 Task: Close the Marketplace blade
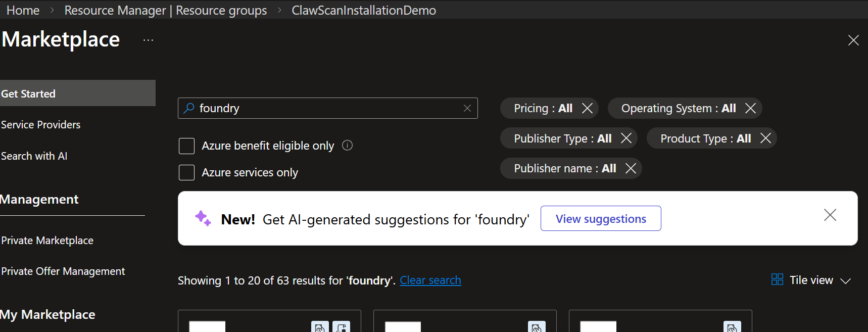click(853, 40)
